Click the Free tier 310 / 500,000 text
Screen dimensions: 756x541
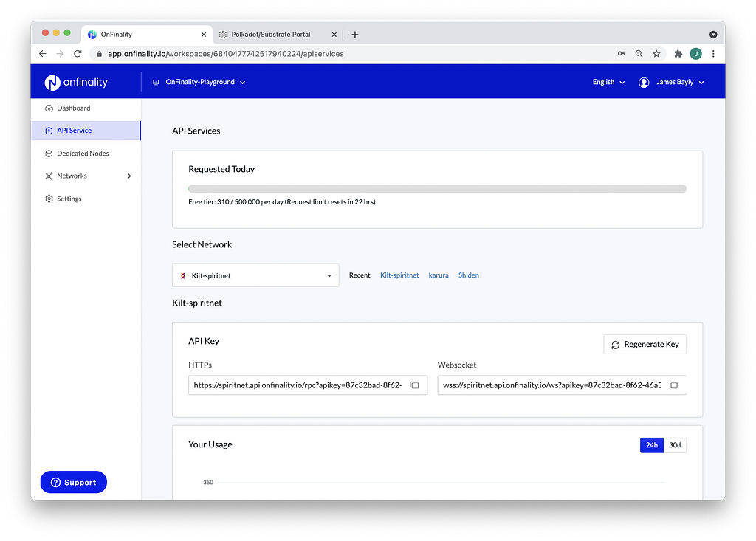[281, 202]
